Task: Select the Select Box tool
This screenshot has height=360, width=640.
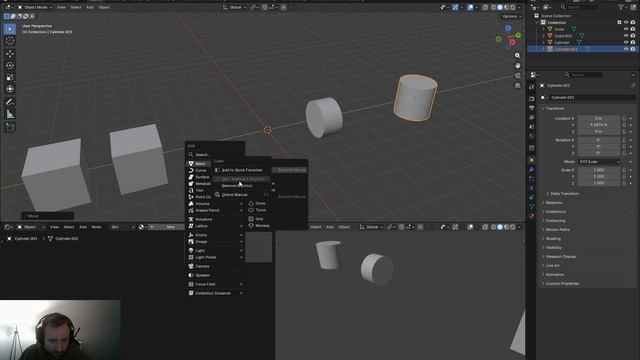Action: point(10,29)
